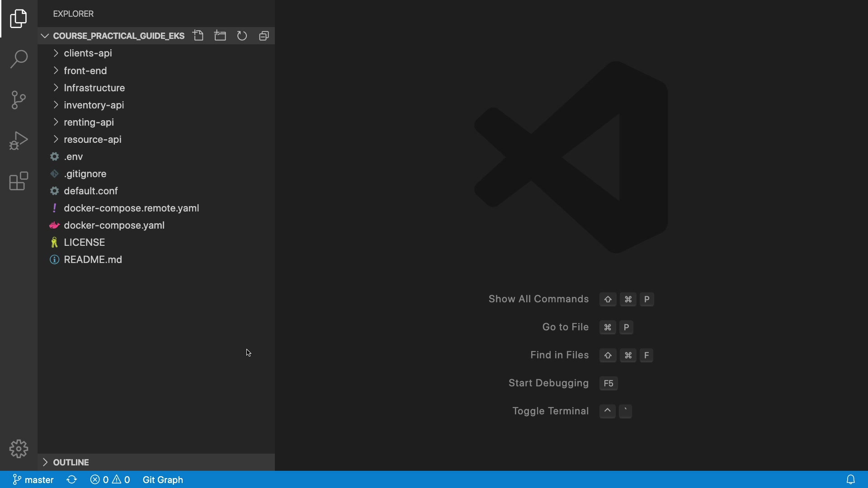Viewport: 868px width, 488px height.
Task: Open Git Graph from status bar
Action: coord(163,479)
